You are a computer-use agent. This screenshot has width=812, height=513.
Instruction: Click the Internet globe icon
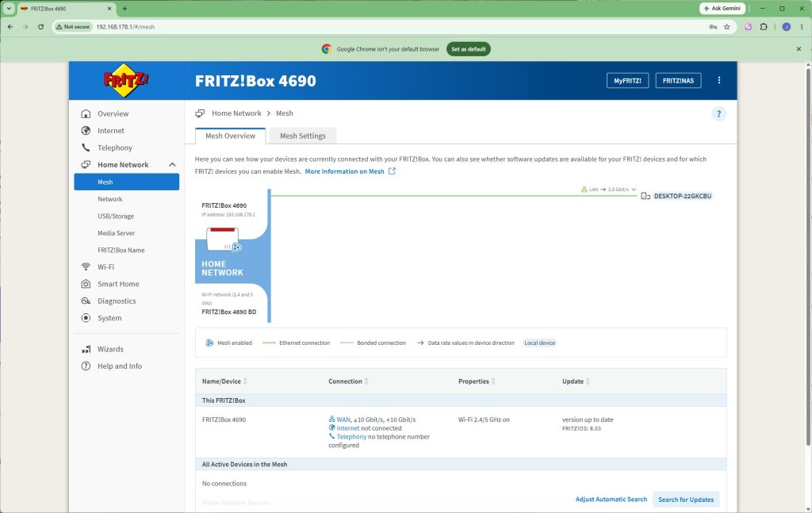coord(86,131)
